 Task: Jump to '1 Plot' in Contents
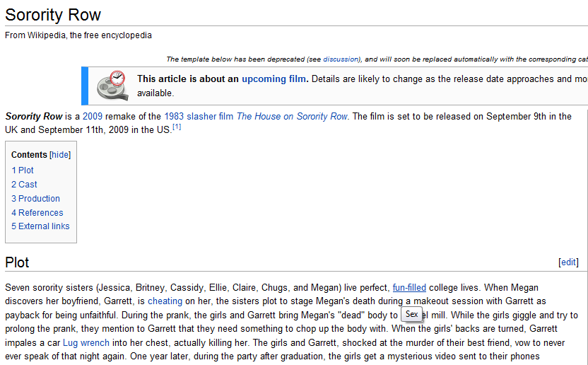23,170
